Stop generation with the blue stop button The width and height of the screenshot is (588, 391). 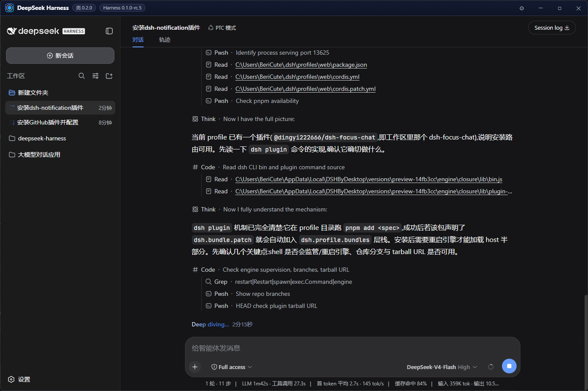click(509, 366)
